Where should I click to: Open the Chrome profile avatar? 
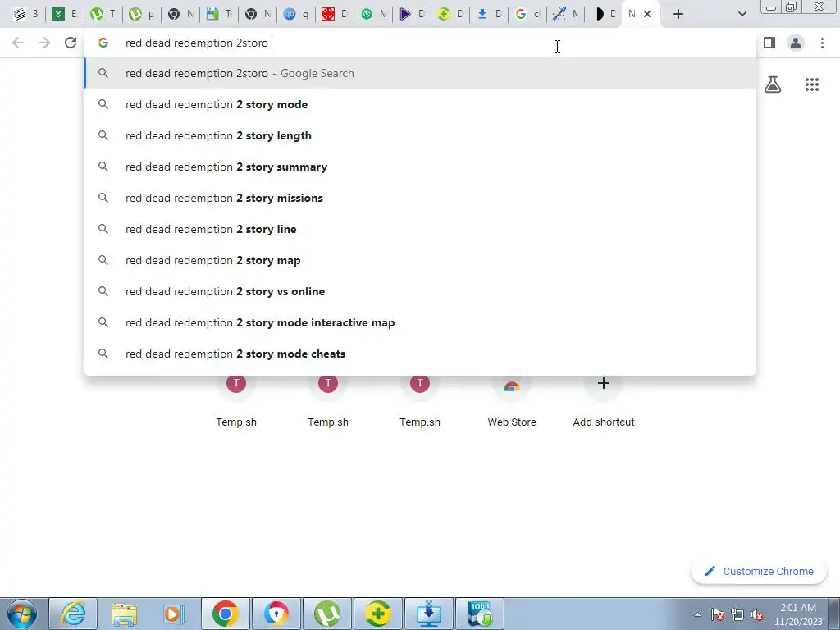796,43
